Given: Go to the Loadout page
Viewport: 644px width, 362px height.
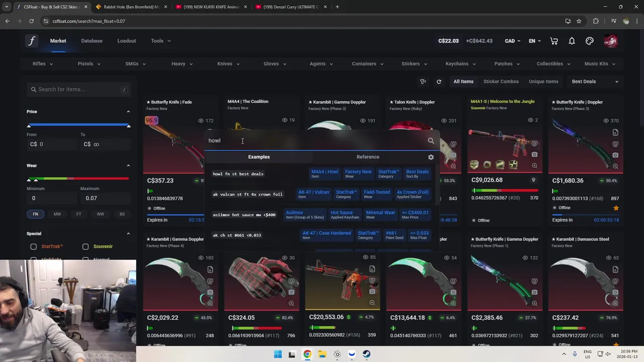Looking at the screenshot, I should coord(126,41).
